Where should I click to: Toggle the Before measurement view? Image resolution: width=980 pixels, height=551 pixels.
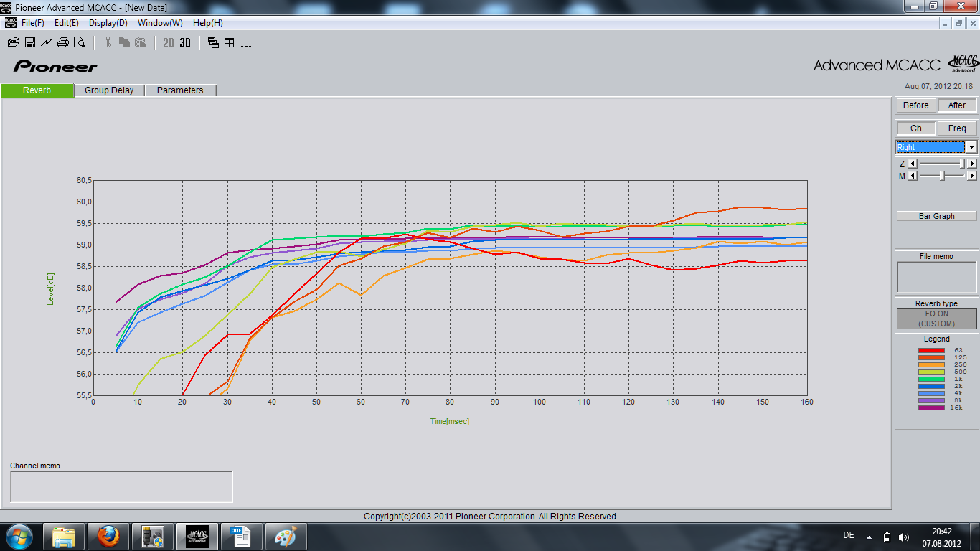[x=915, y=105]
